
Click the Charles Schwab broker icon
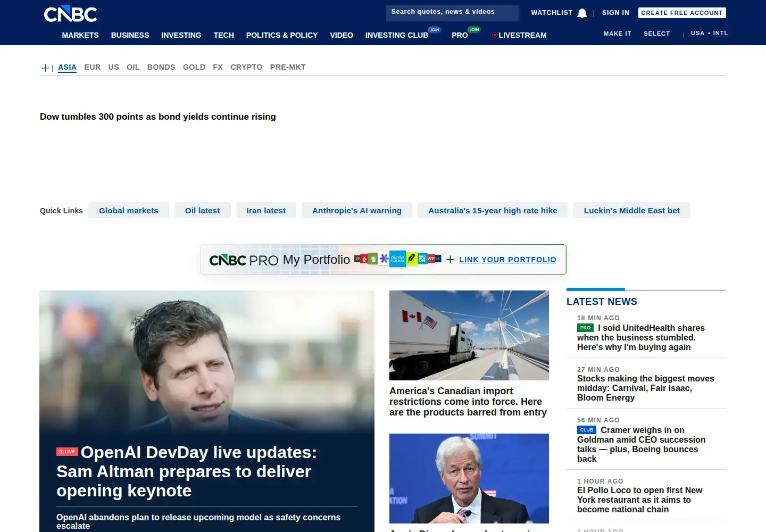click(x=397, y=259)
